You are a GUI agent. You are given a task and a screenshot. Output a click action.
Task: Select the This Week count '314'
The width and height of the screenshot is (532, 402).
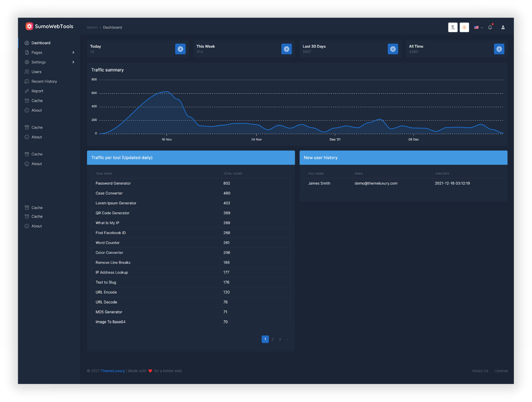click(199, 52)
